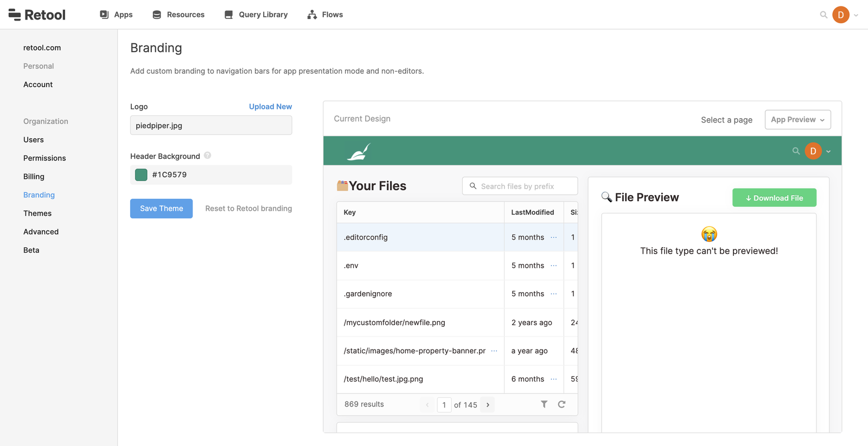868x446 pixels.
Task: Select the .gardenignore file row
Action: click(457, 294)
